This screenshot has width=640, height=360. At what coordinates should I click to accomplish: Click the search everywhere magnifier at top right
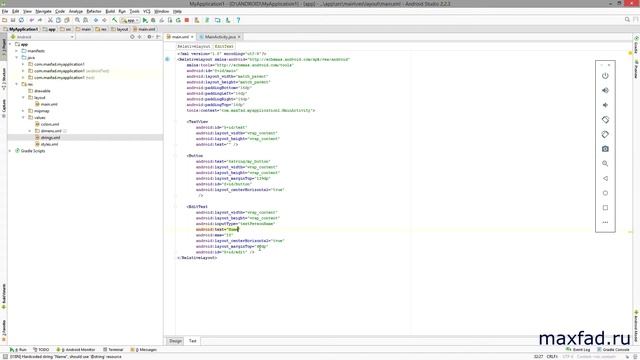[x=627, y=20]
